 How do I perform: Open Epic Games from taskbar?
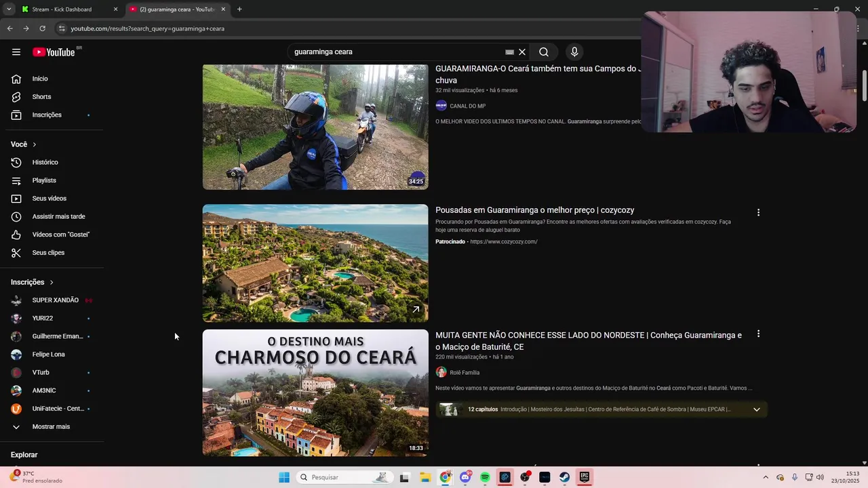click(x=584, y=477)
